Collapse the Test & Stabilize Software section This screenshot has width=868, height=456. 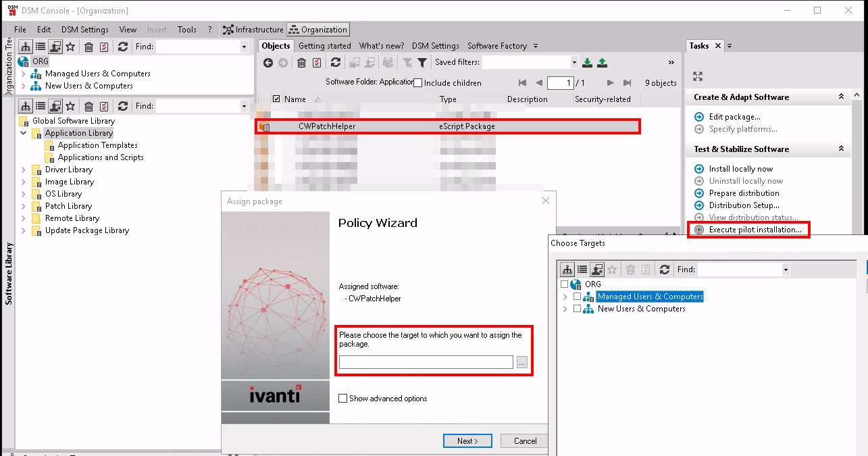(841, 149)
